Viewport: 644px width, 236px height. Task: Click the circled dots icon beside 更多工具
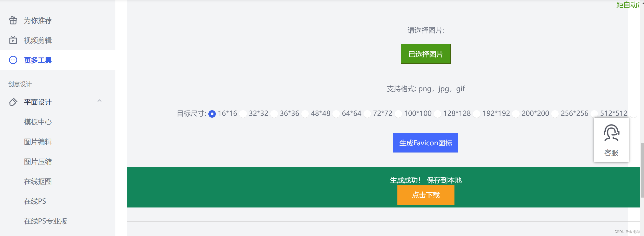tap(13, 60)
